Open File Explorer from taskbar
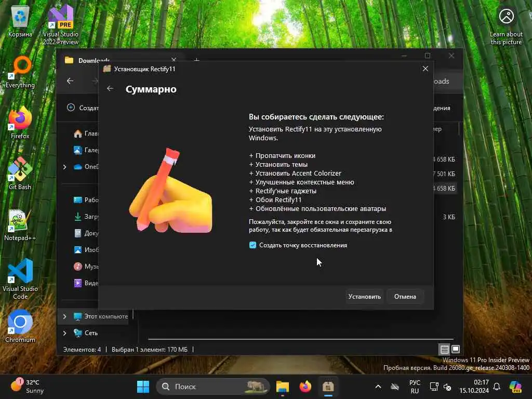 [282, 387]
